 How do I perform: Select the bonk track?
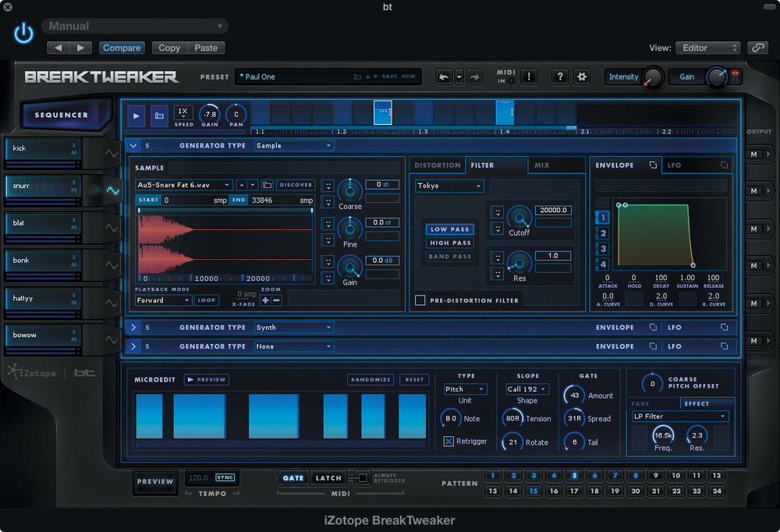[x=42, y=261]
